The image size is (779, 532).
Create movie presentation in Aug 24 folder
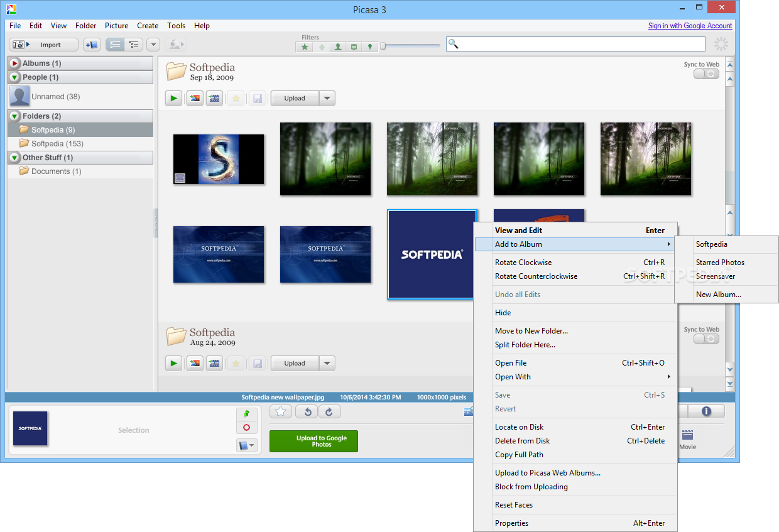(x=214, y=363)
